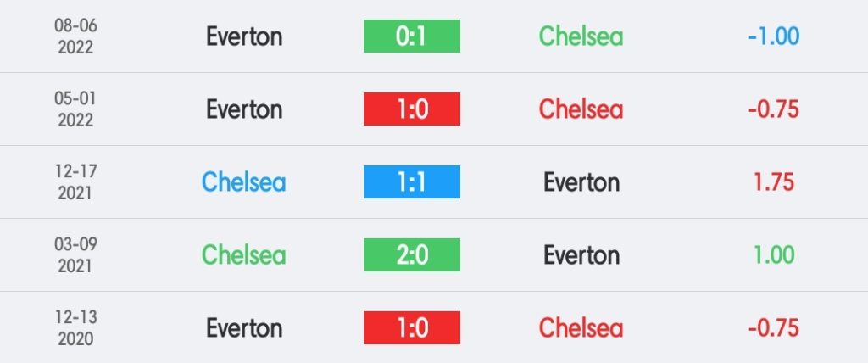
Task: Select Everton in 12-17 2021 row
Action: tap(581, 182)
